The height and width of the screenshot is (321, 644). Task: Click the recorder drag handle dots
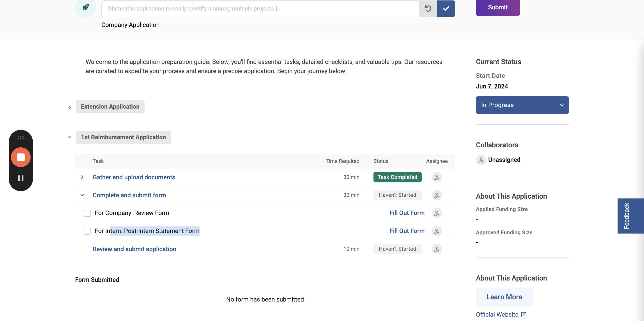[21, 138]
